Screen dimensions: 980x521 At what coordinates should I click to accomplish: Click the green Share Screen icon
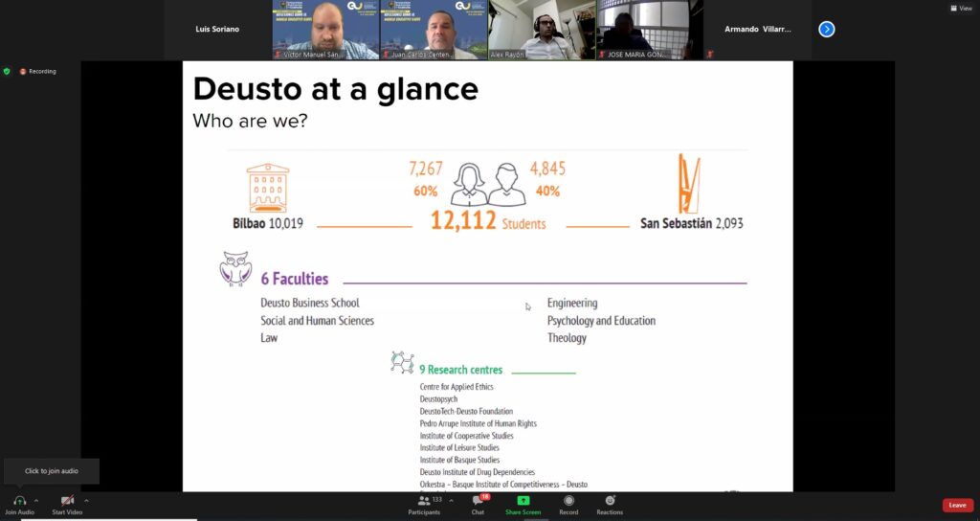[523, 501]
